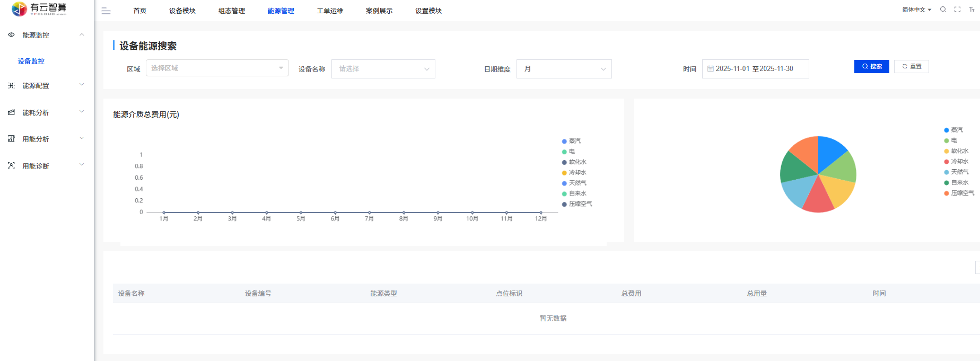Open the 设备名称 dropdown

[383, 69]
